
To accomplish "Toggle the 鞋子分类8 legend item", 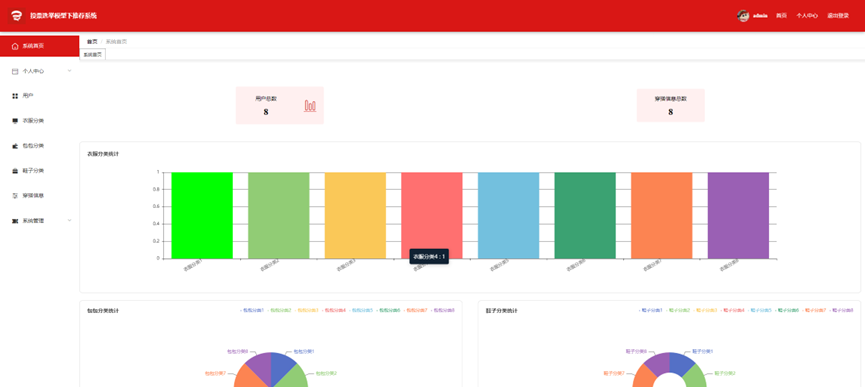I will coord(841,310).
